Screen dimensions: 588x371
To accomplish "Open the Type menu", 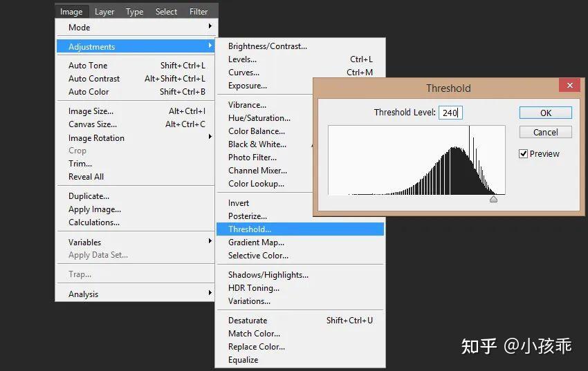I will (134, 12).
